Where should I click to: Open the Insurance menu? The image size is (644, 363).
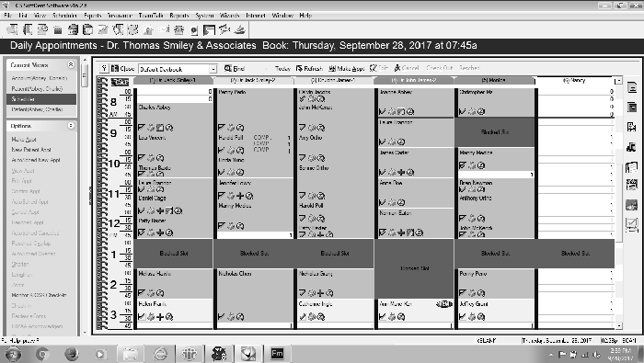[x=120, y=16]
